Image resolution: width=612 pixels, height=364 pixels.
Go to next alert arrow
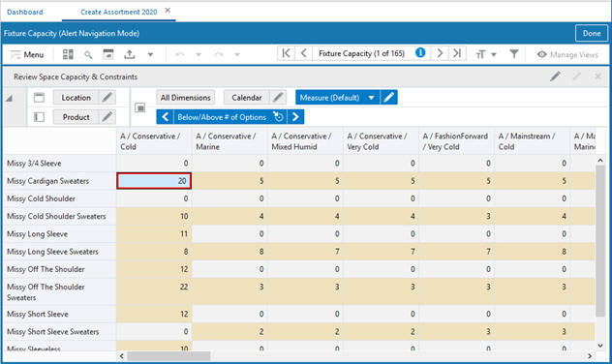[440, 53]
